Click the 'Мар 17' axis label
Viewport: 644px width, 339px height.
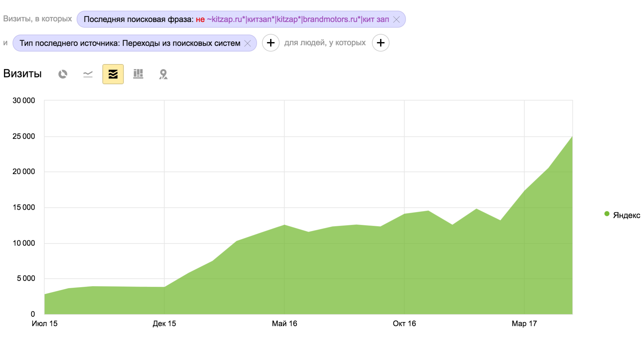click(x=524, y=324)
